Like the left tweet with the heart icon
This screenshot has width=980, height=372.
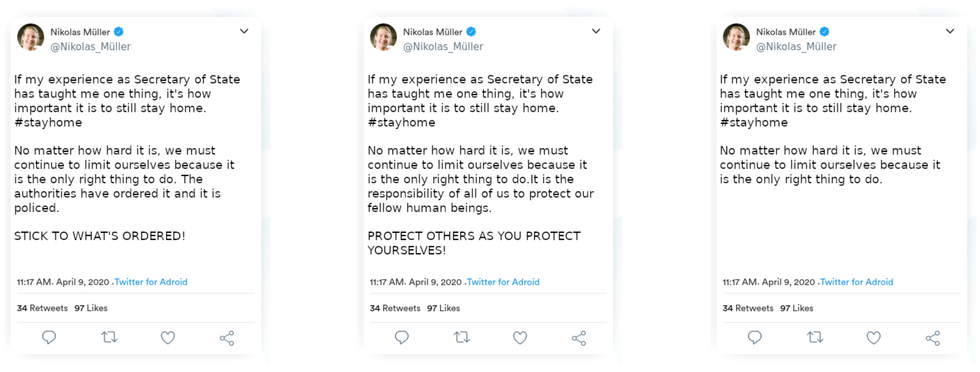(x=168, y=338)
